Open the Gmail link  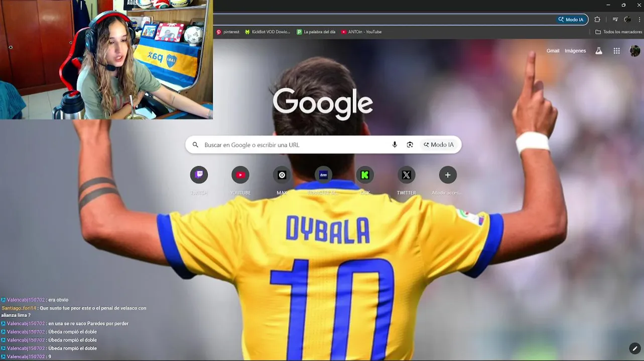pyautogui.click(x=553, y=51)
